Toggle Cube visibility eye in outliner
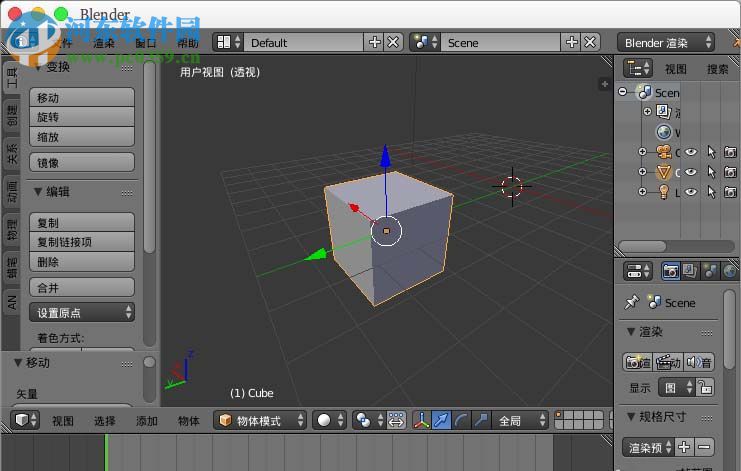This screenshot has width=741, height=471. pyautogui.click(x=691, y=172)
